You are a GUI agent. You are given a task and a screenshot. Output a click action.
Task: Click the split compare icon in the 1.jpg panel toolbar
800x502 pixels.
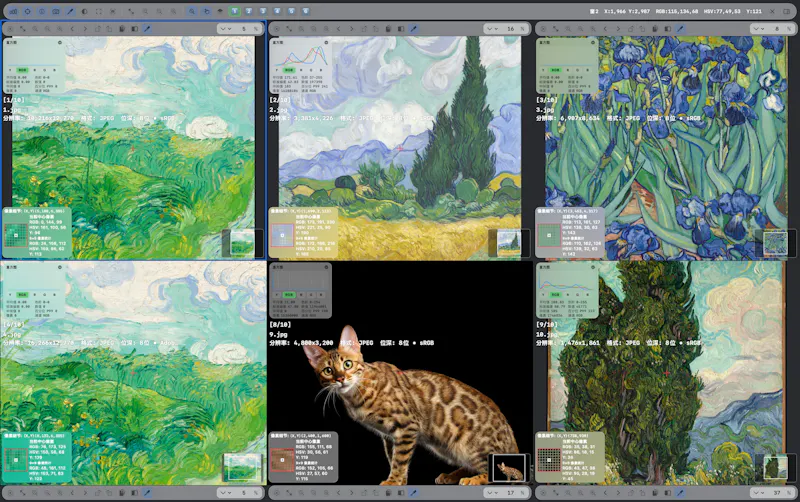(135, 29)
